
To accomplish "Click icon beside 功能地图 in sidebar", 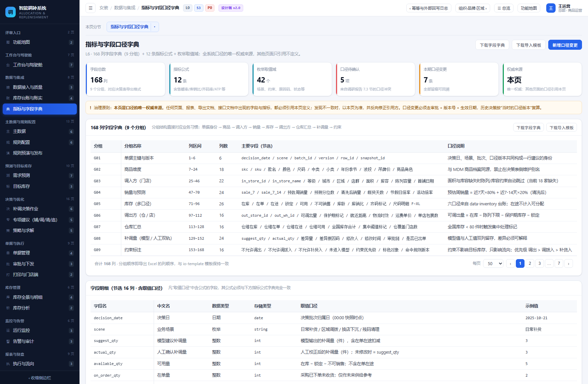I will pos(8,42).
